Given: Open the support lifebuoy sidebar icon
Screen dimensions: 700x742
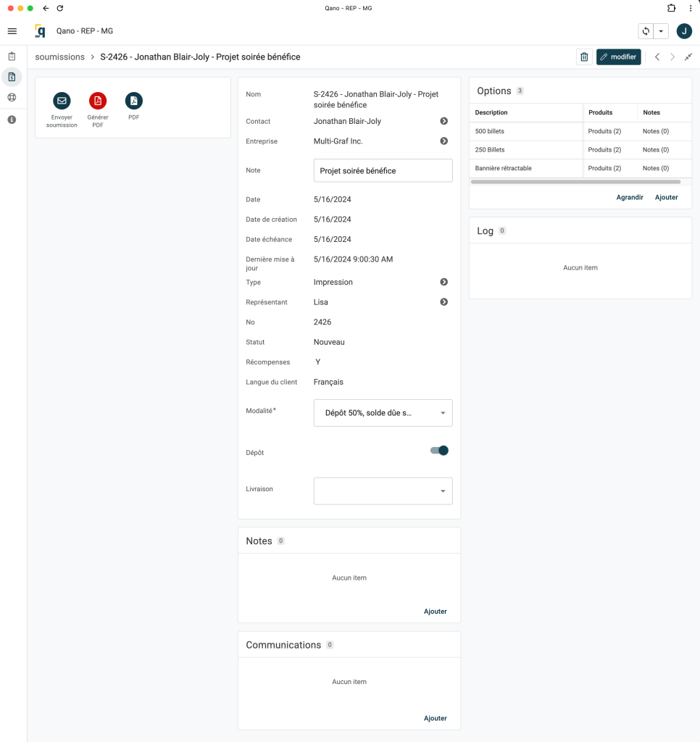Looking at the screenshot, I should click(12, 98).
